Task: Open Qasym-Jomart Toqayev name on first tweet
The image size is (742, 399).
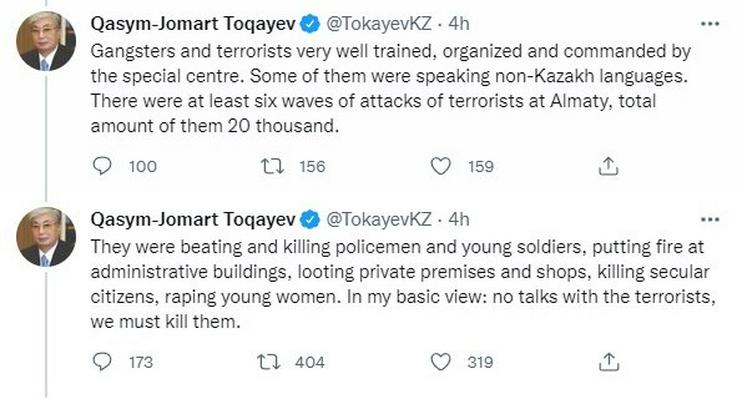Action: click(193, 24)
